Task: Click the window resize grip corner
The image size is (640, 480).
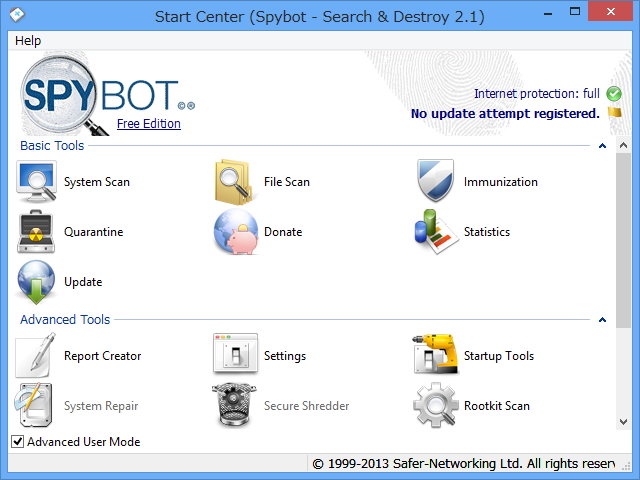Action: tap(625, 466)
